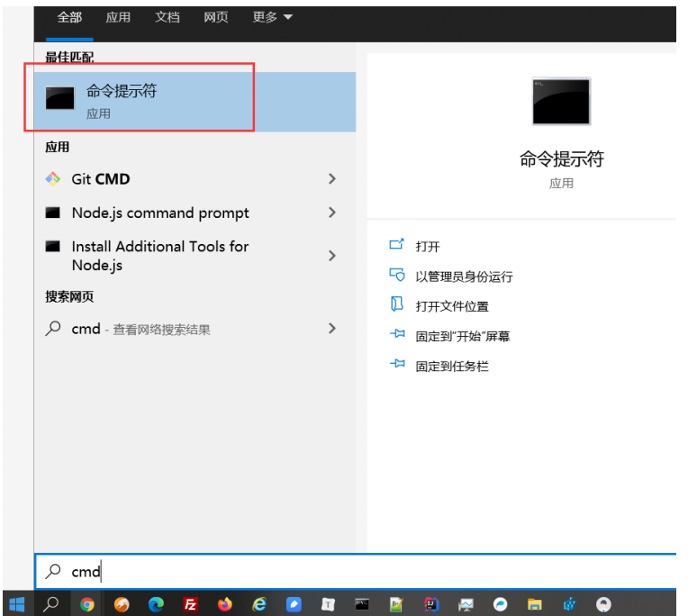Expand Node.js command prompt options arrow
The image size is (688, 616).
tap(332, 213)
